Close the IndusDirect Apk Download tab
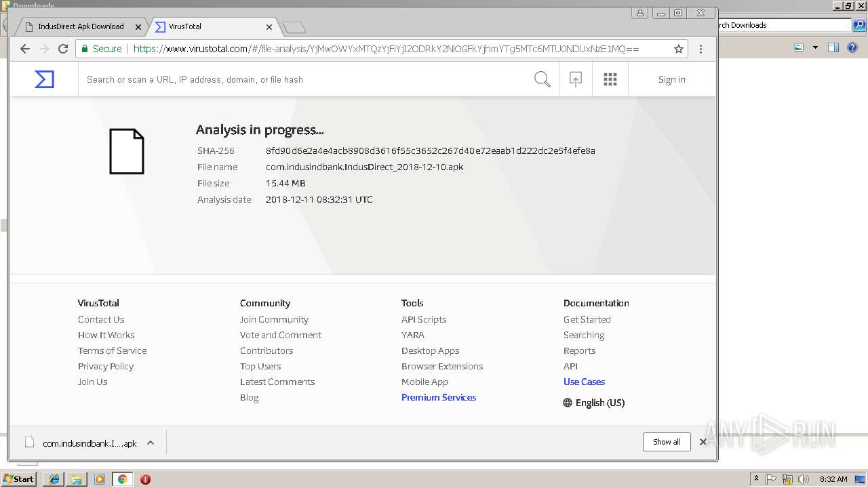 point(138,27)
